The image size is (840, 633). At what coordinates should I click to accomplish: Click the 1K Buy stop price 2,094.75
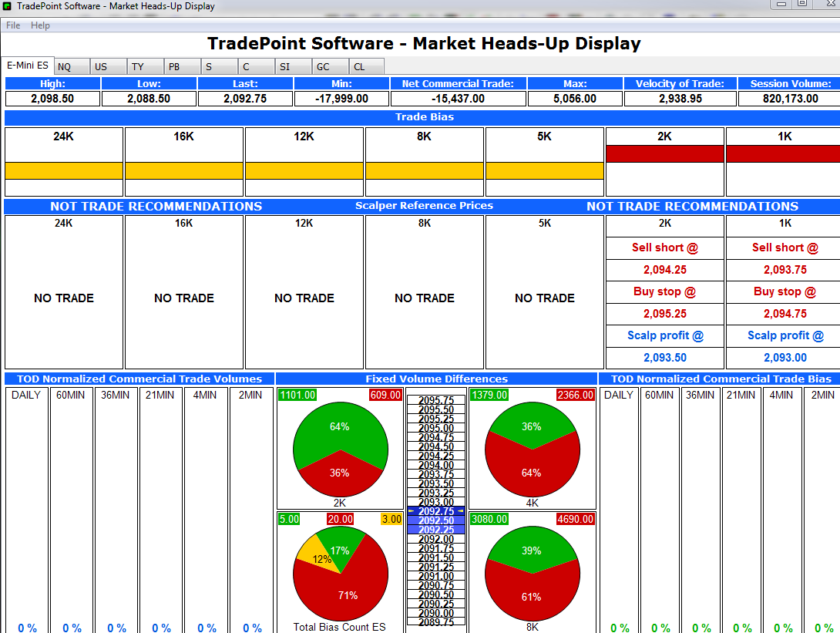coord(785,314)
